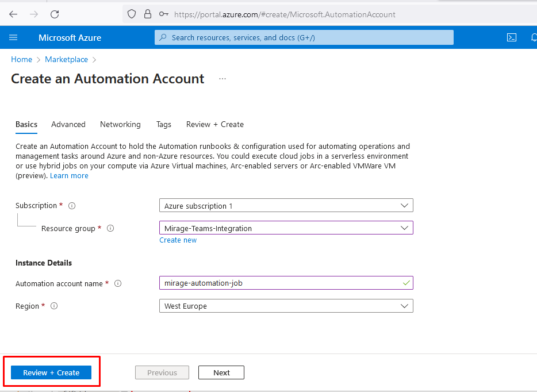Click the padlock site security icon

tap(148, 14)
